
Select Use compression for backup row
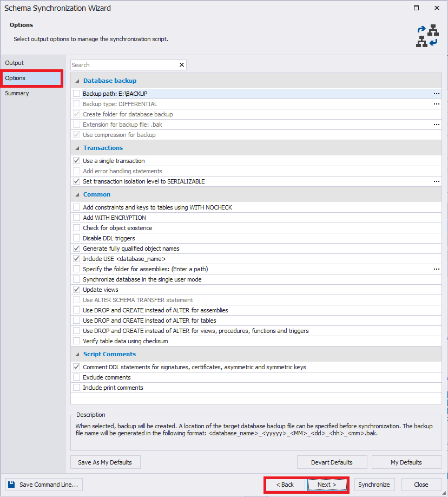[256, 135]
